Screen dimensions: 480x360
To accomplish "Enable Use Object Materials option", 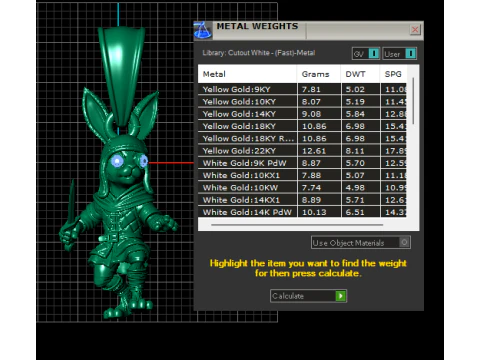I will [361, 243].
